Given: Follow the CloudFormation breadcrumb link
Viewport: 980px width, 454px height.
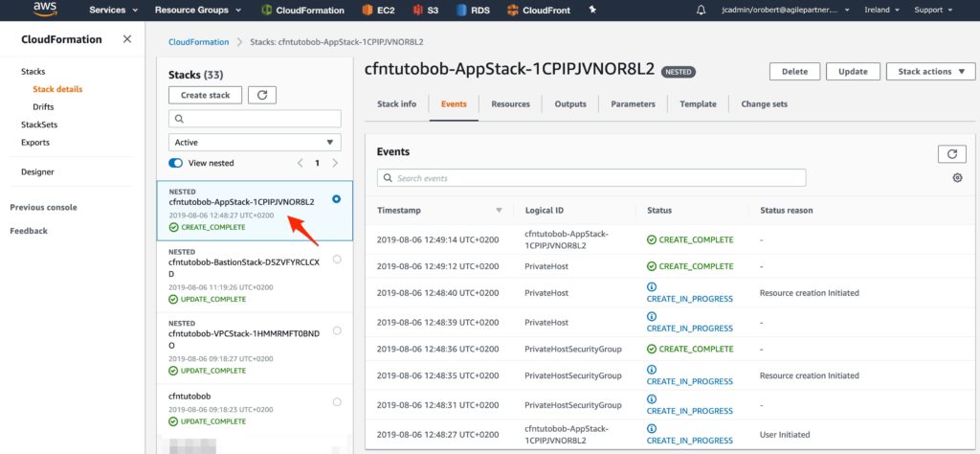Looking at the screenshot, I should coord(199,42).
